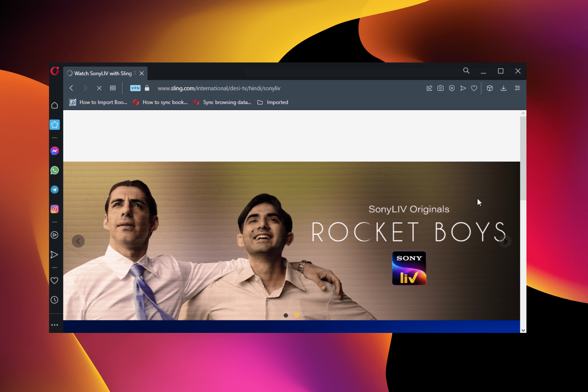Advance the carousel with the right arrow

(x=505, y=241)
